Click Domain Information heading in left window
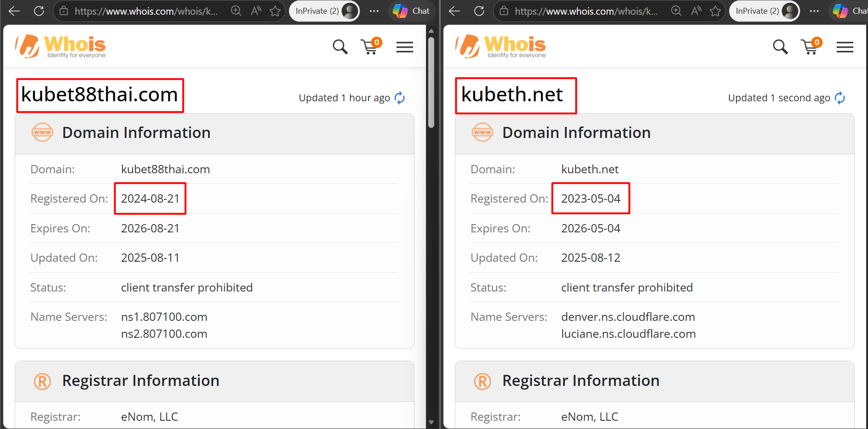The width and height of the screenshot is (868, 429). coord(136,132)
